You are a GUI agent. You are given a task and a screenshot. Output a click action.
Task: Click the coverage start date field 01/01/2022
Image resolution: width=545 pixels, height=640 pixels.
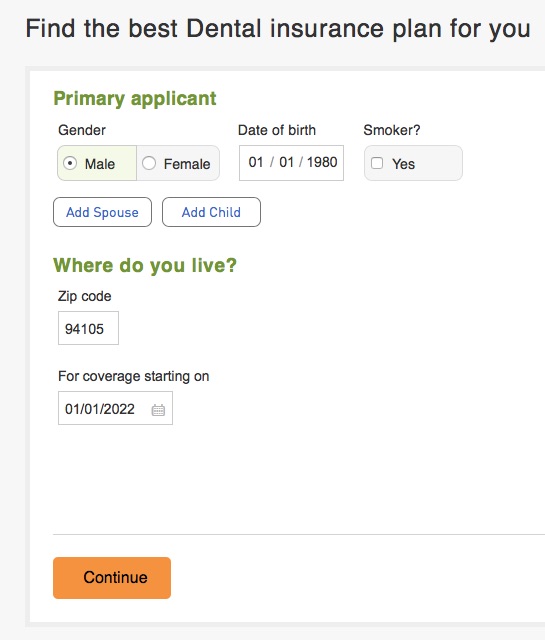(115, 408)
